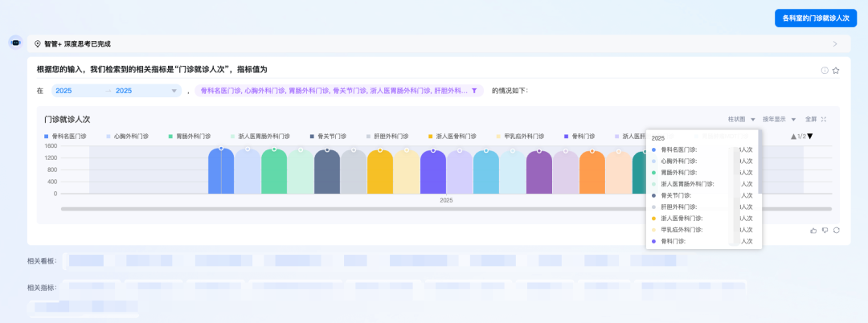Click the thumbs-up feedback icon
The height and width of the screenshot is (323, 868).
point(813,230)
